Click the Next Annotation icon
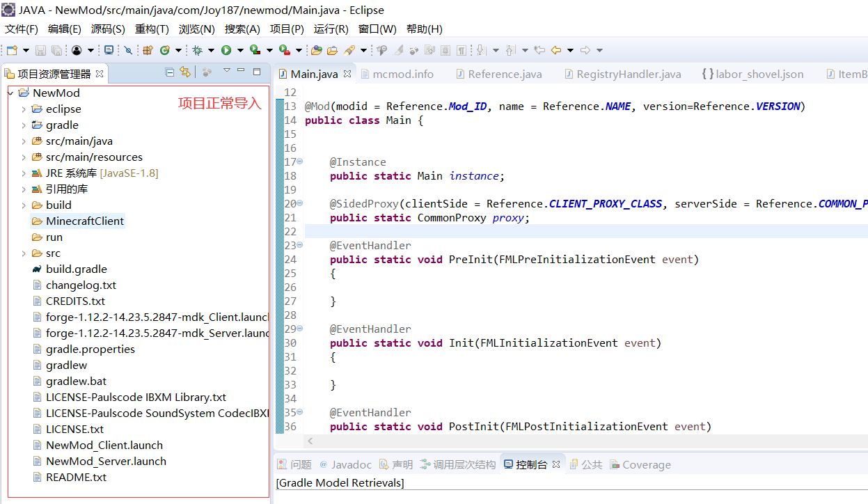Screen dimensions: 868x504 481,50
